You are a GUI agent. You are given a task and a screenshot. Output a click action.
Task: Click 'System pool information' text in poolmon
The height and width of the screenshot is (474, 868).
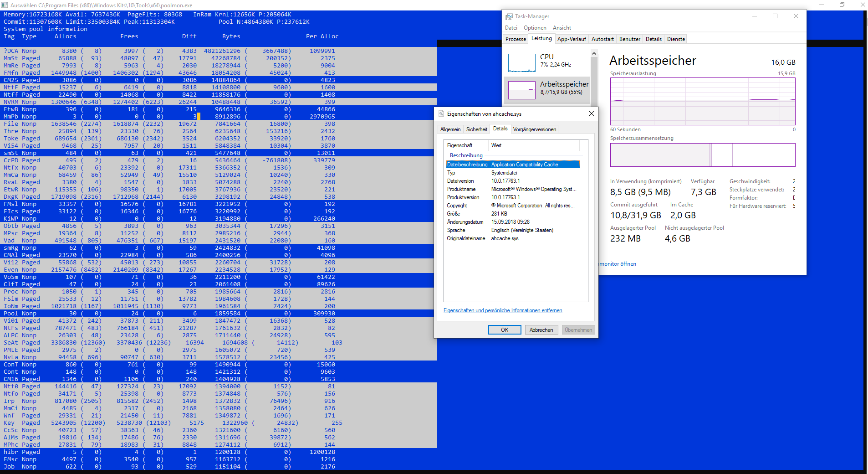click(x=46, y=29)
